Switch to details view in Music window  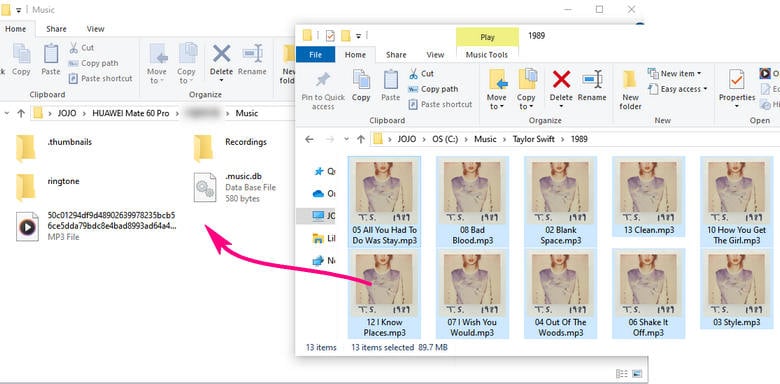point(621,374)
